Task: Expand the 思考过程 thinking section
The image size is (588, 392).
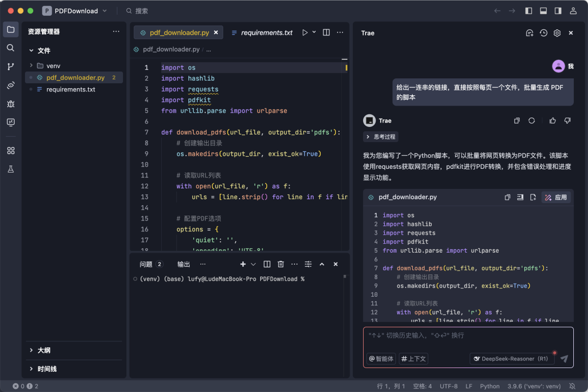Action: [381, 137]
